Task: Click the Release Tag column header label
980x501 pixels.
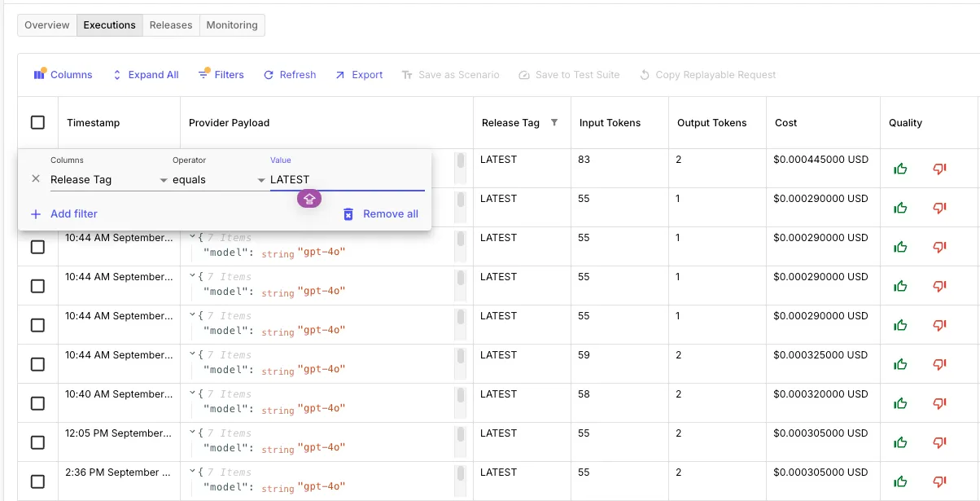Action: pos(510,122)
